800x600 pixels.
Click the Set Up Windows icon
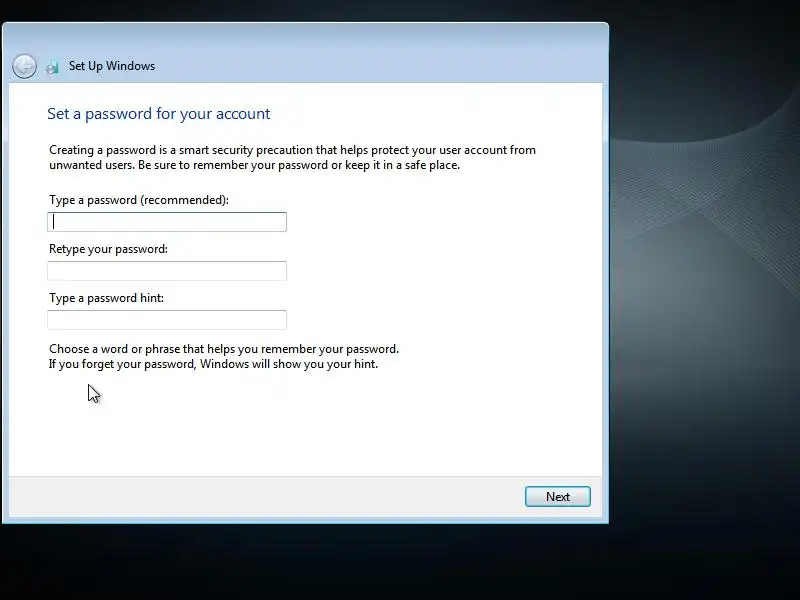pyautogui.click(x=52, y=67)
